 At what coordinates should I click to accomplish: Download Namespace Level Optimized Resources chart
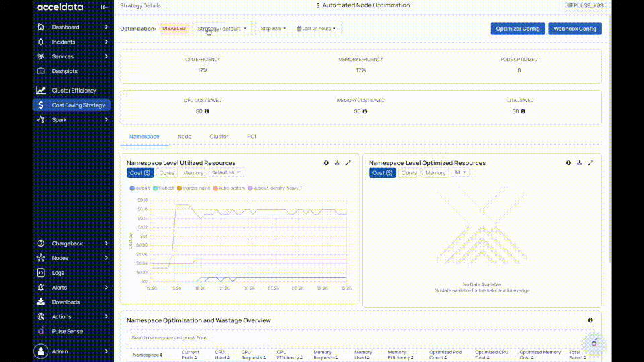[580, 162]
